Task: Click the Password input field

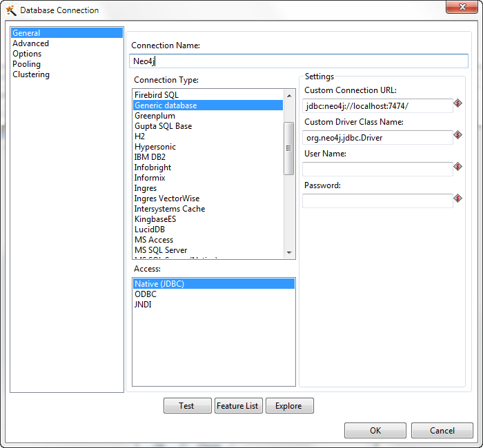Action: 377,201
